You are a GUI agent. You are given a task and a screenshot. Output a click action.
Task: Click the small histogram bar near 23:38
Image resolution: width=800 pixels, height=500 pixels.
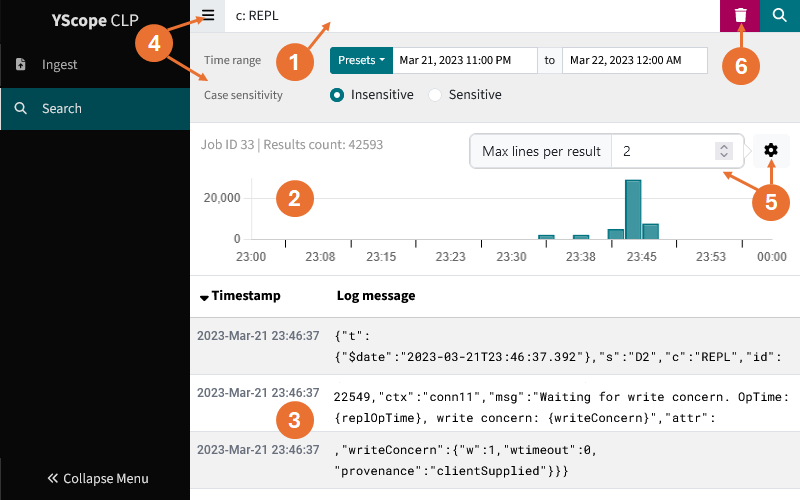pyautogui.click(x=581, y=237)
